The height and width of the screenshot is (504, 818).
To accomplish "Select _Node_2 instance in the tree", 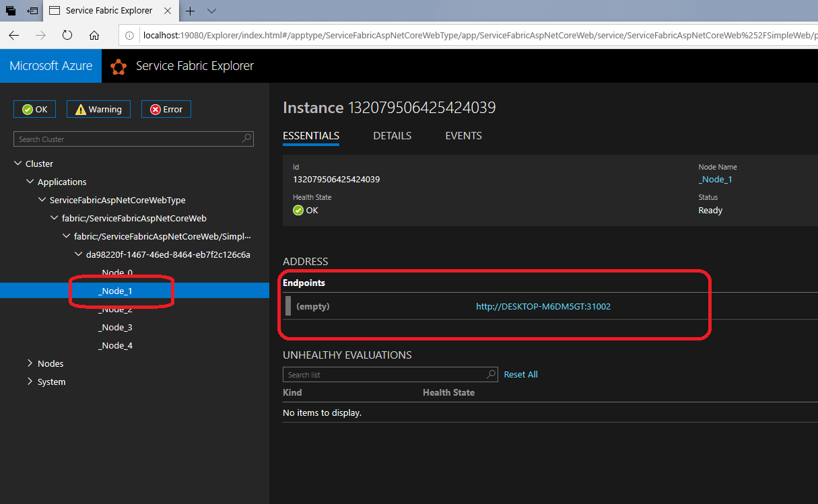I will (115, 309).
